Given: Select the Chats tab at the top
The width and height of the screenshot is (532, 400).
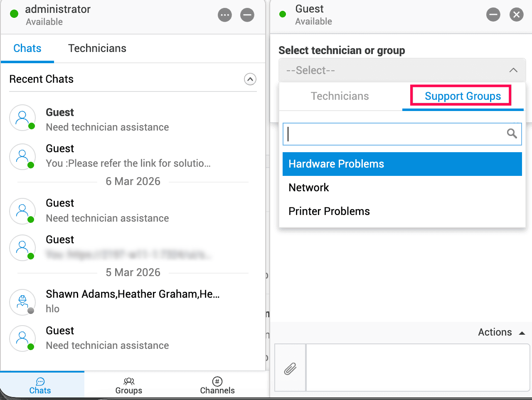Looking at the screenshot, I should (x=27, y=48).
